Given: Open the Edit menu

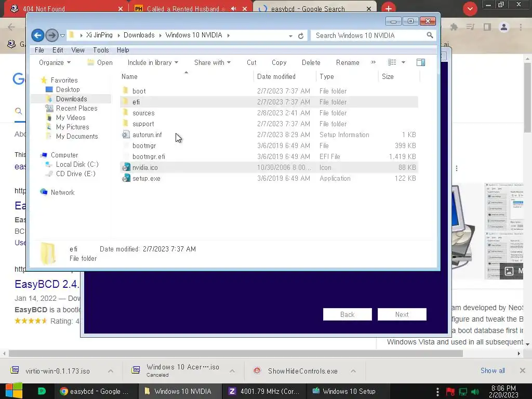Looking at the screenshot, I should (x=58, y=50).
